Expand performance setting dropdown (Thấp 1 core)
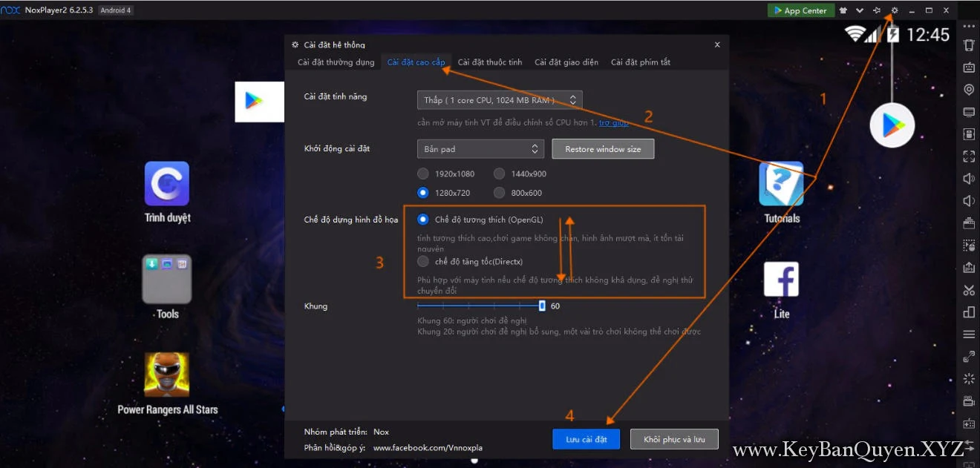This screenshot has width=980, height=468. [x=500, y=99]
